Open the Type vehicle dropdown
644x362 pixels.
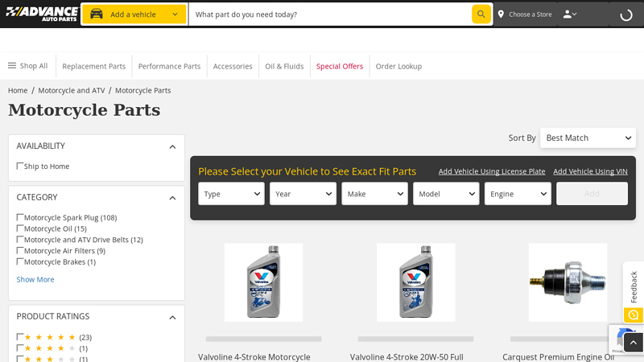click(231, 194)
